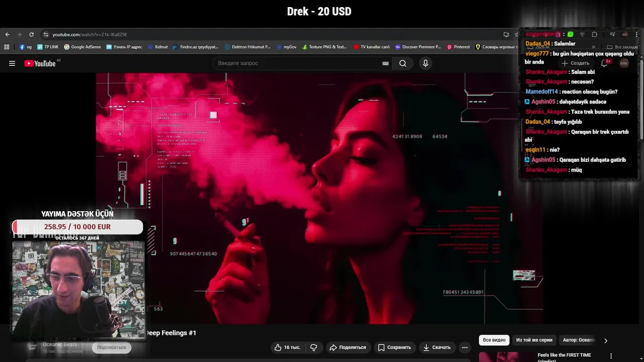Open the Oceanic Beats channel name
The width and height of the screenshot is (644, 362).
point(60,344)
